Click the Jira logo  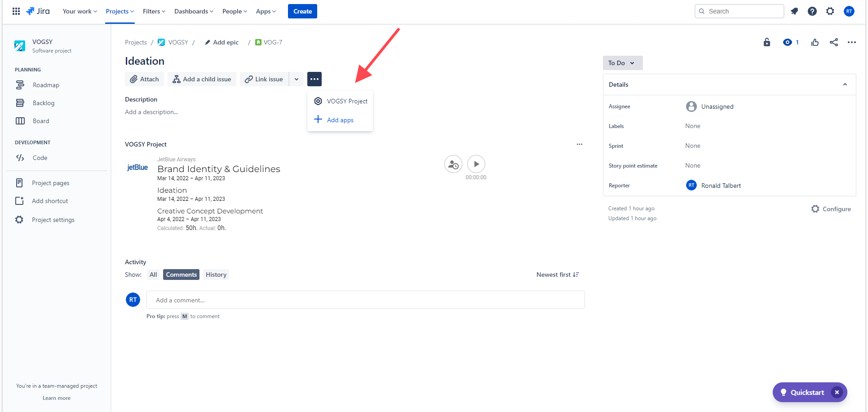pyautogui.click(x=38, y=11)
